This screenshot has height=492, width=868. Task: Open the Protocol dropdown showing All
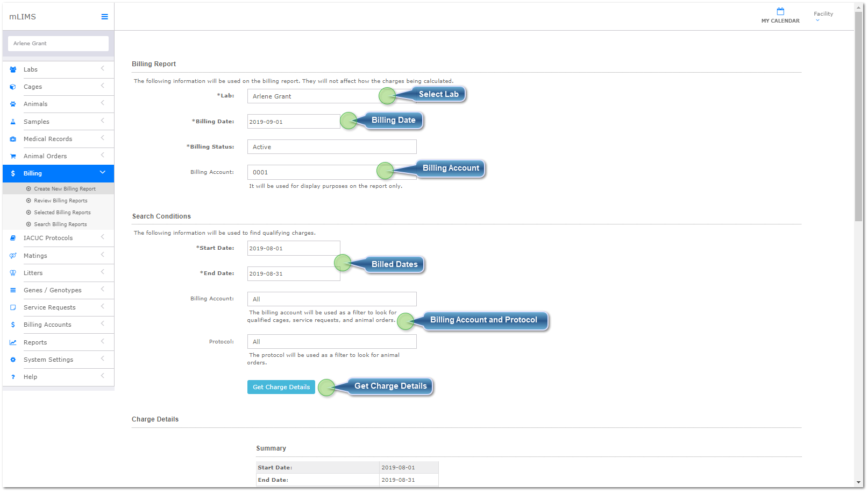point(332,342)
